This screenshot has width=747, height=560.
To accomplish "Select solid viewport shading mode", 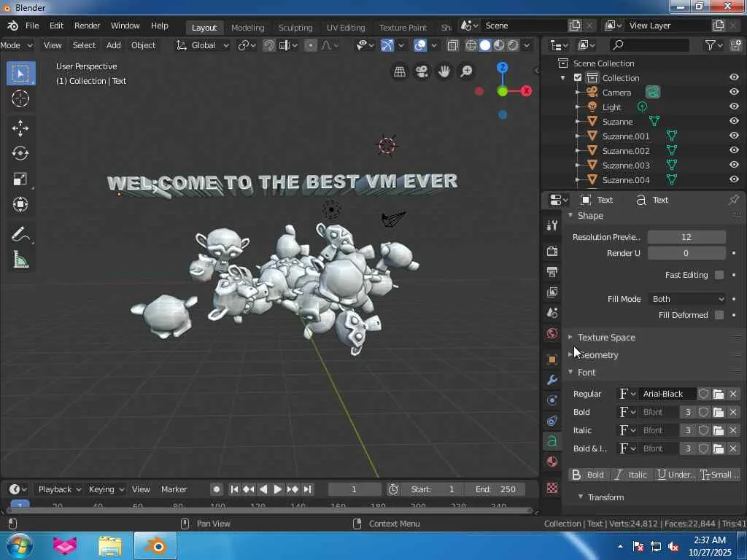I will coord(485,45).
